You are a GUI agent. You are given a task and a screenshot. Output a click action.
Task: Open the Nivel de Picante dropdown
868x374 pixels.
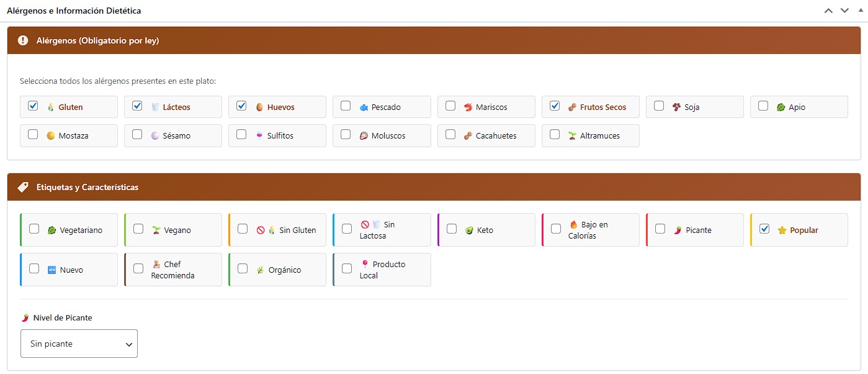(x=79, y=343)
